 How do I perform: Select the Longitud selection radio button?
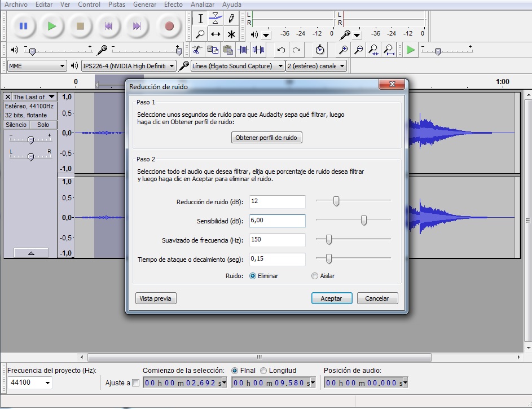[263, 371]
